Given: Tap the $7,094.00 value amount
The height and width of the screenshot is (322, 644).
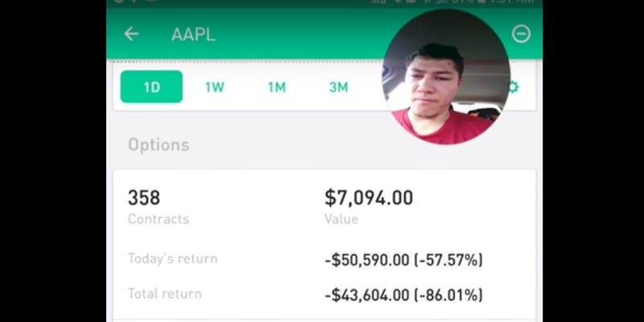Looking at the screenshot, I should point(369,198).
